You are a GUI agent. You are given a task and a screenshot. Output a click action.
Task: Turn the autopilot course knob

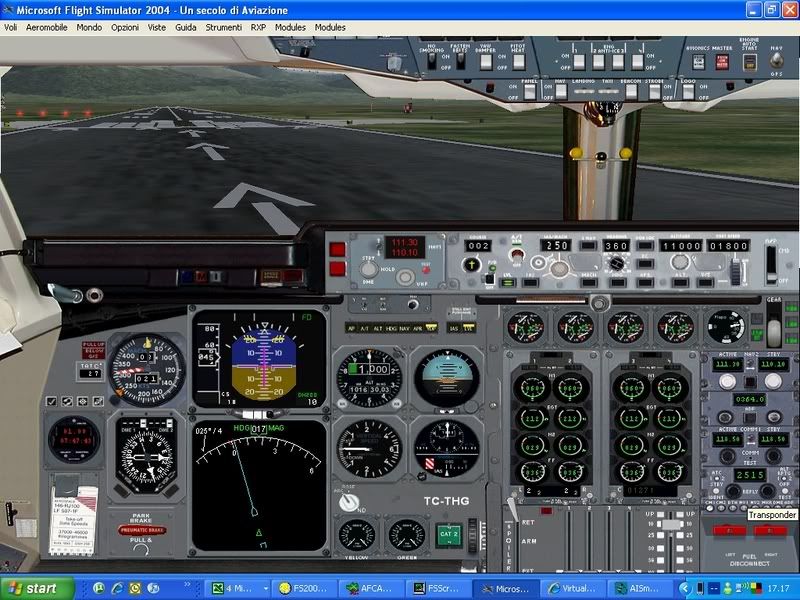[x=471, y=265]
